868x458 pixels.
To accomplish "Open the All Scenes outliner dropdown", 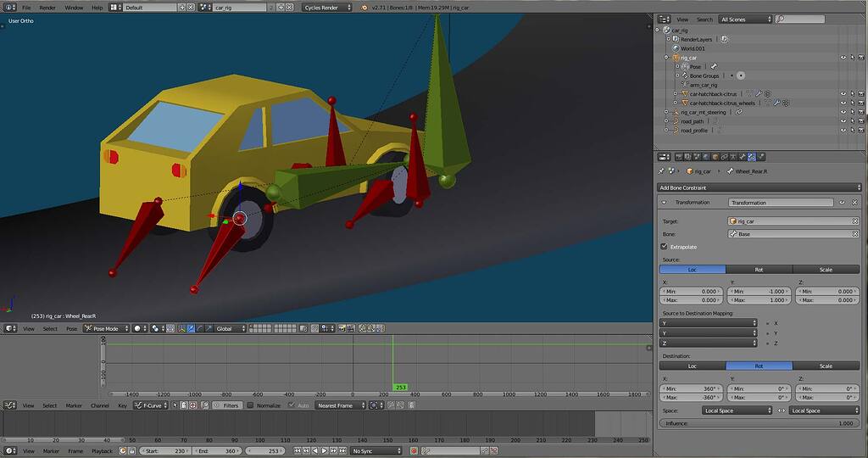I will coord(745,19).
